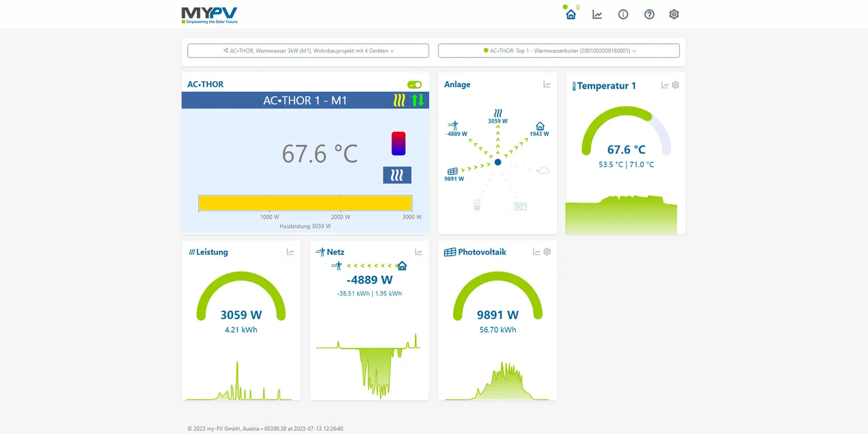Open chart for the Leistung card

(290, 252)
